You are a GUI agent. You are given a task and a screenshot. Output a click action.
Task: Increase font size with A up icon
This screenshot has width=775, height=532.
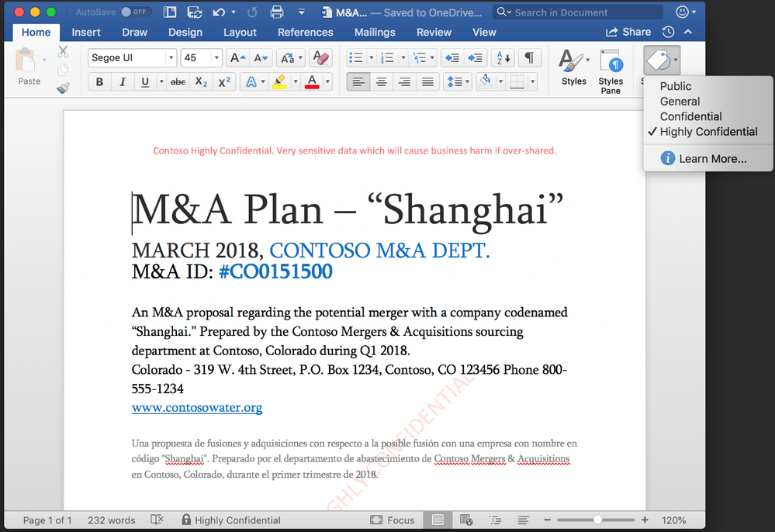coord(237,58)
